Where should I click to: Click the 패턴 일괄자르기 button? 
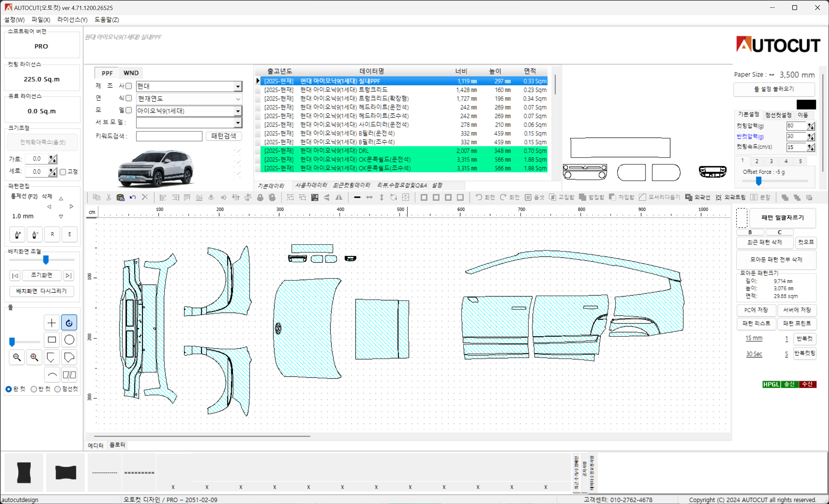[x=783, y=218]
